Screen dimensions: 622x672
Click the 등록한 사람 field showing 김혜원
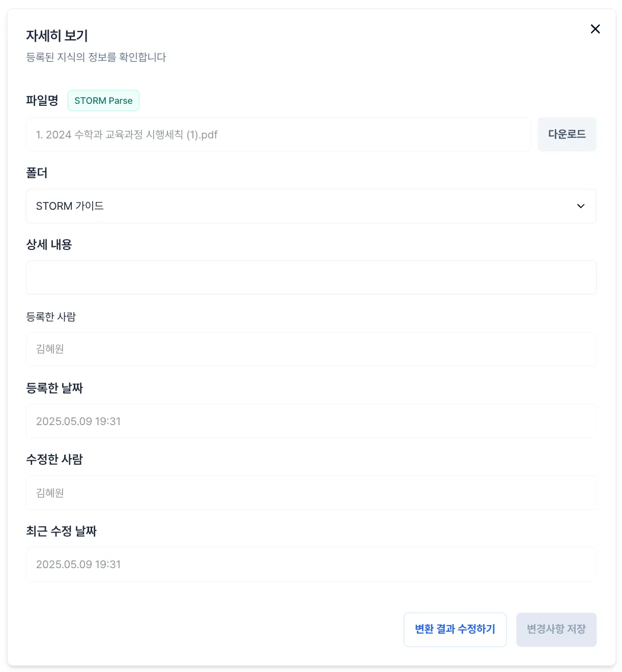click(x=310, y=349)
